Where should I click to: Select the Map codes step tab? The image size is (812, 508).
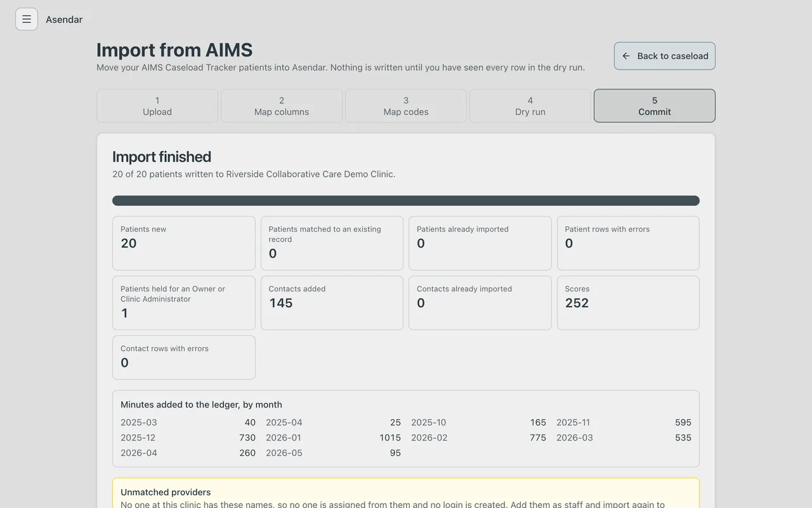(x=406, y=105)
